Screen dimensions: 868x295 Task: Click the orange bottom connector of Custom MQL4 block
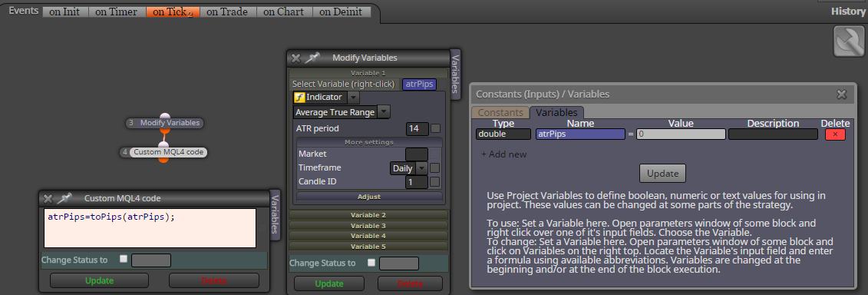coord(163,160)
